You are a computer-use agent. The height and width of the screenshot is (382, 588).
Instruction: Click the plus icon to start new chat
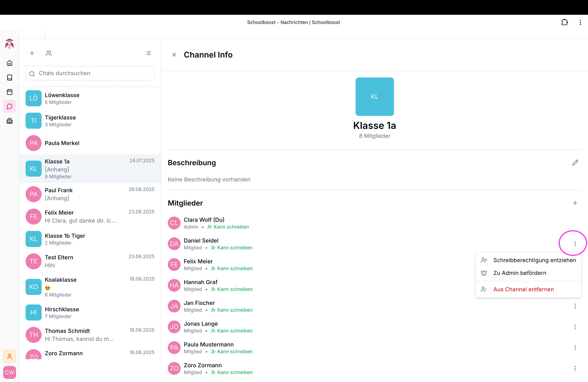point(32,53)
